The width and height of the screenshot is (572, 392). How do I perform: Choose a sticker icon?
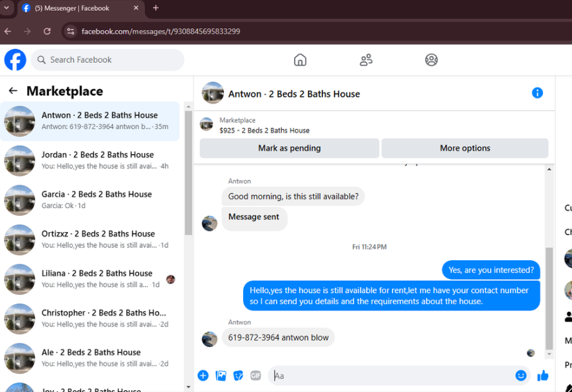238,375
